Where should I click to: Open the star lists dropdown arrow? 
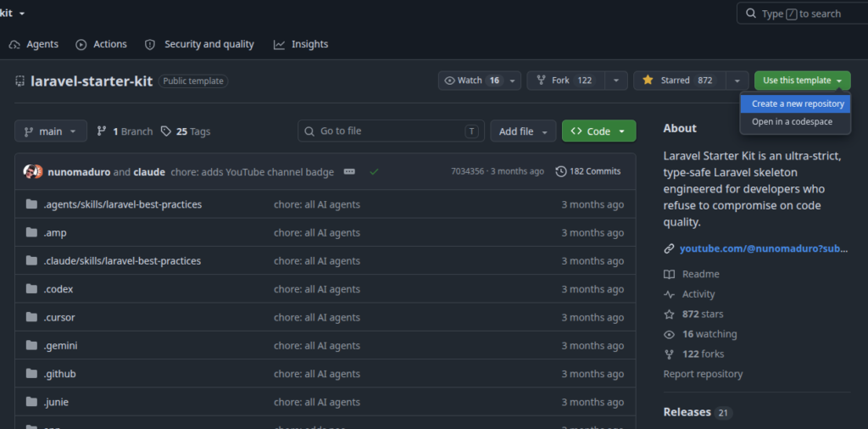(x=737, y=81)
